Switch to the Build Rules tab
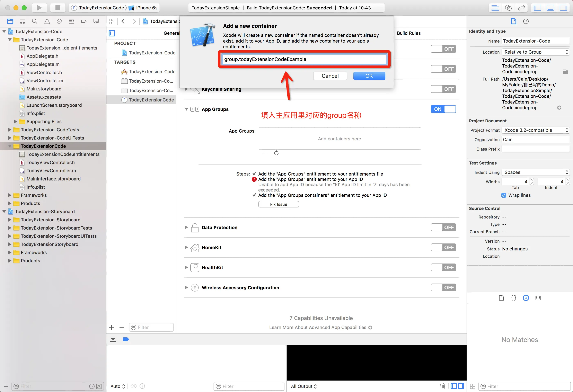This screenshot has height=392, width=573. 408,33
